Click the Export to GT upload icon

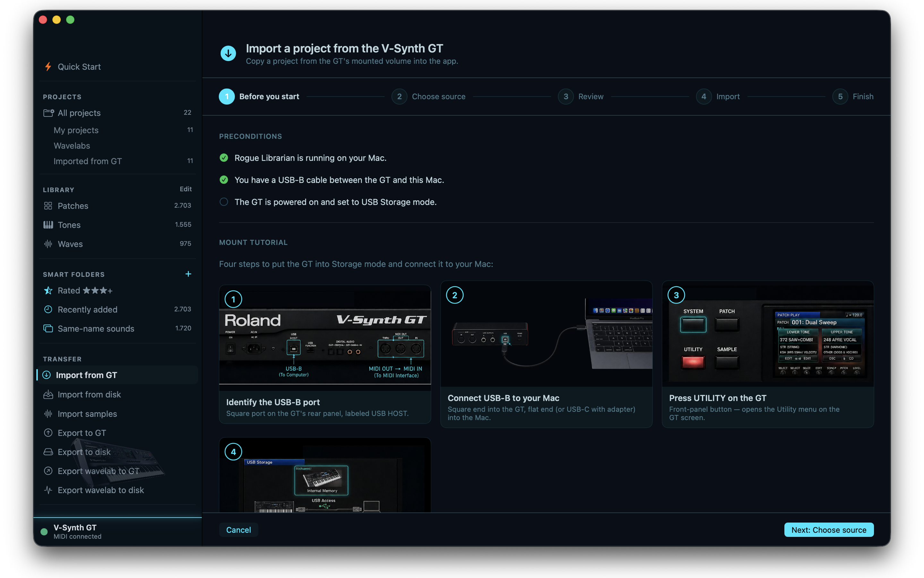(x=48, y=433)
